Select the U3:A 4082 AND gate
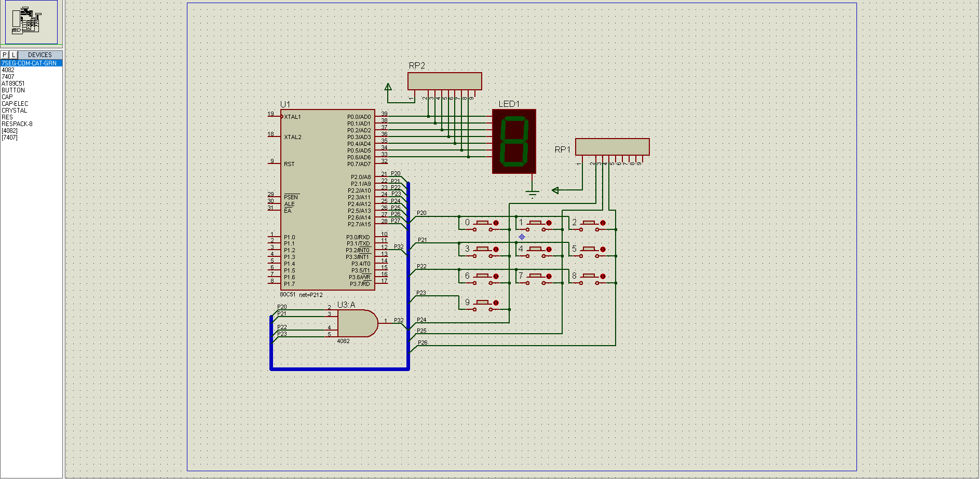 (x=357, y=323)
